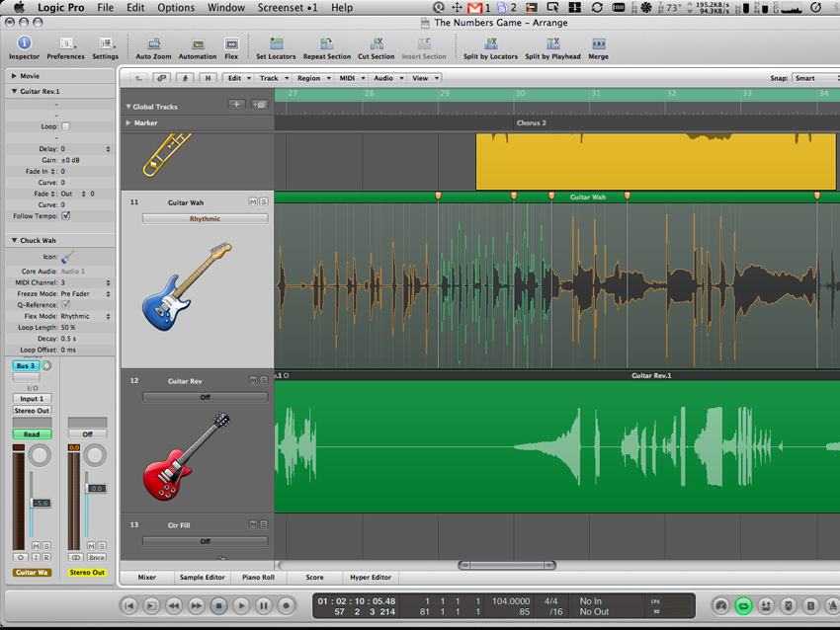
Task: Open Preferences from the toolbar
Action: coord(66,43)
